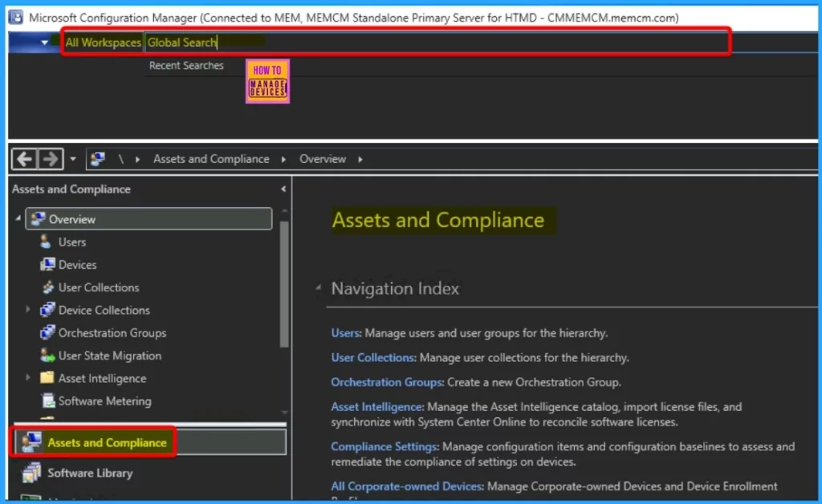This screenshot has width=822, height=504.
Task: Open the User Collections tree node
Action: click(99, 287)
